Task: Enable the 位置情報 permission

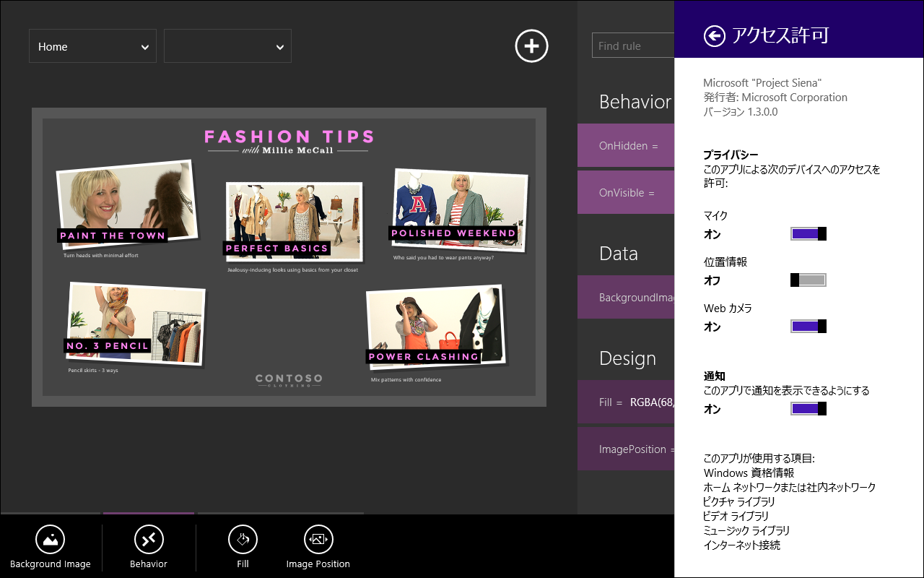Action: 808,280
